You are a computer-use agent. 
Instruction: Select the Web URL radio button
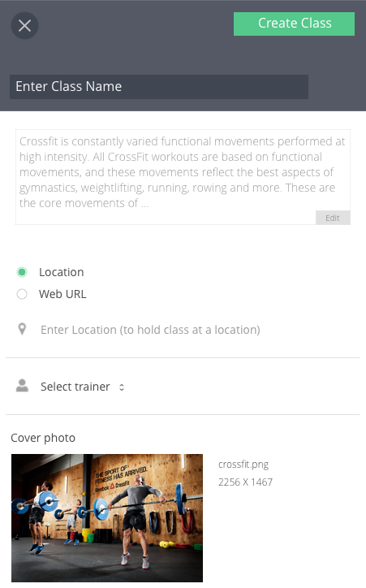pos(22,294)
